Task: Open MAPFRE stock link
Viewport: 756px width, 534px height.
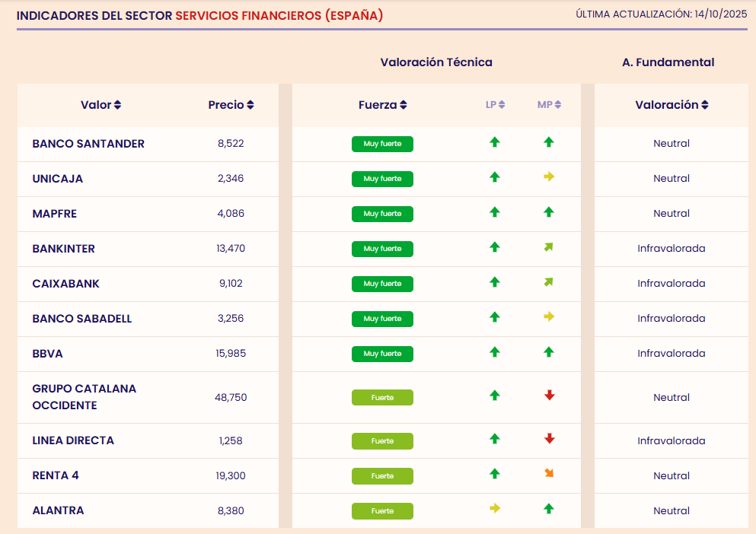Action: tap(55, 214)
